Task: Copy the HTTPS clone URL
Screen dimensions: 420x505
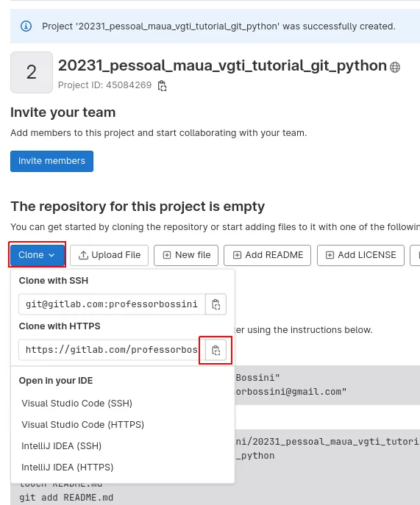Action: pos(216,350)
